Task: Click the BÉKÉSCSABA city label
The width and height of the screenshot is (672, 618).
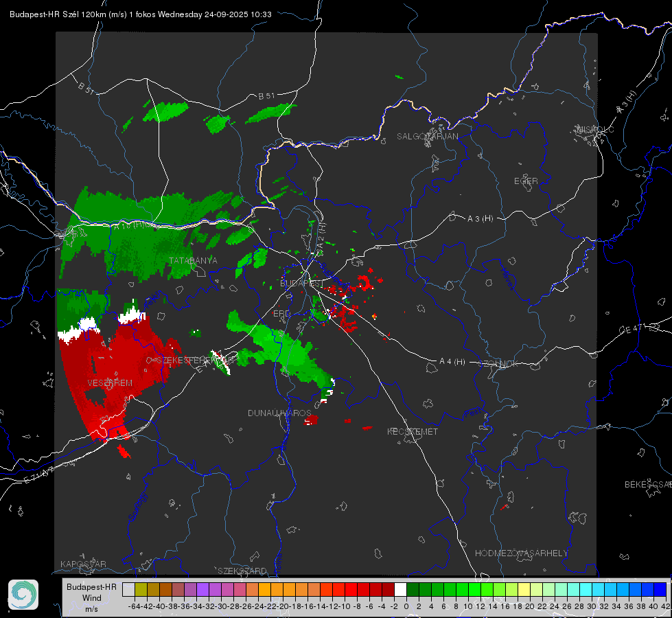Action: point(648,484)
